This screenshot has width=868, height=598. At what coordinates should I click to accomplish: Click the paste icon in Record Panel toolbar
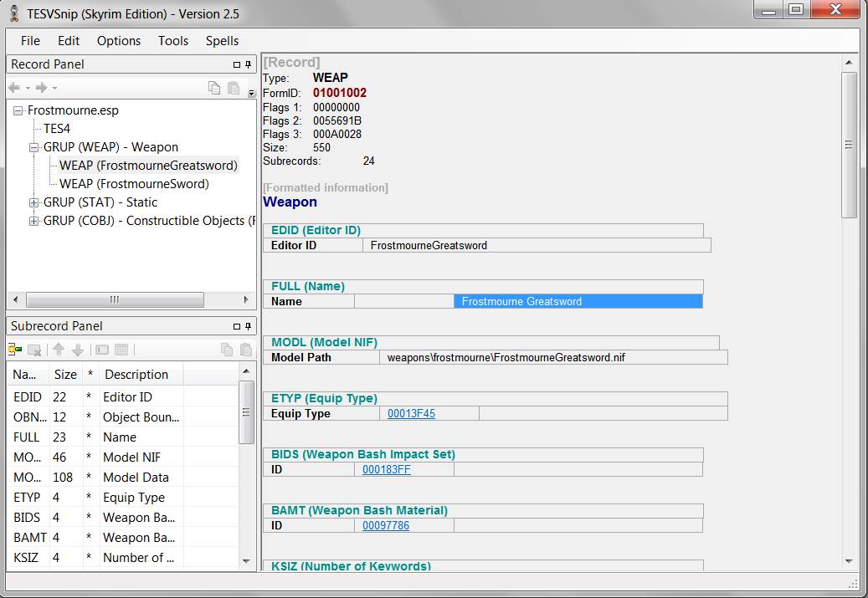(x=234, y=88)
